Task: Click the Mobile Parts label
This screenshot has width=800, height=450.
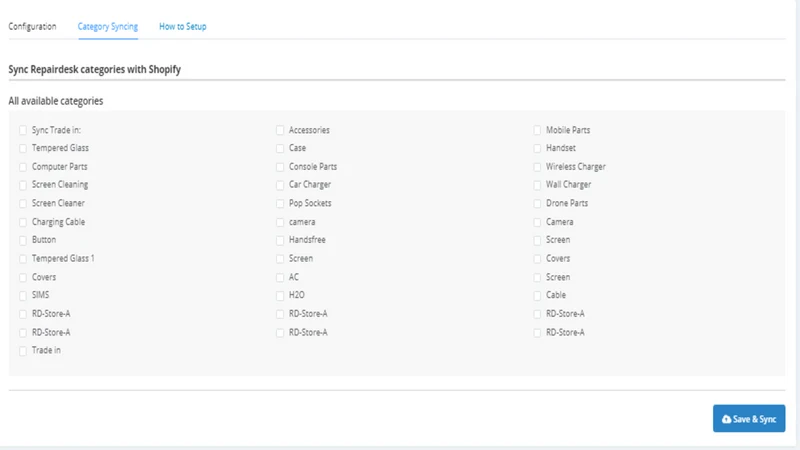Action: pyautogui.click(x=568, y=130)
